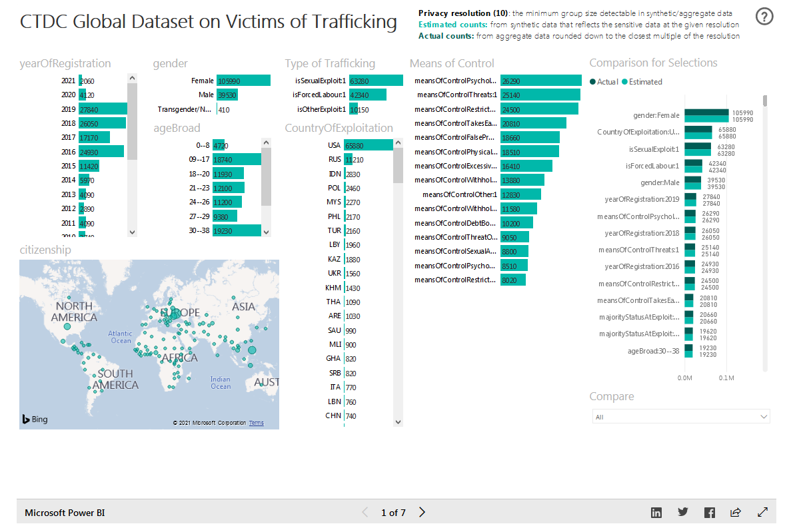803x532 pixels.
Task: Select the meansOfControlPhysical... bar showing 18510
Action: (x=530, y=152)
